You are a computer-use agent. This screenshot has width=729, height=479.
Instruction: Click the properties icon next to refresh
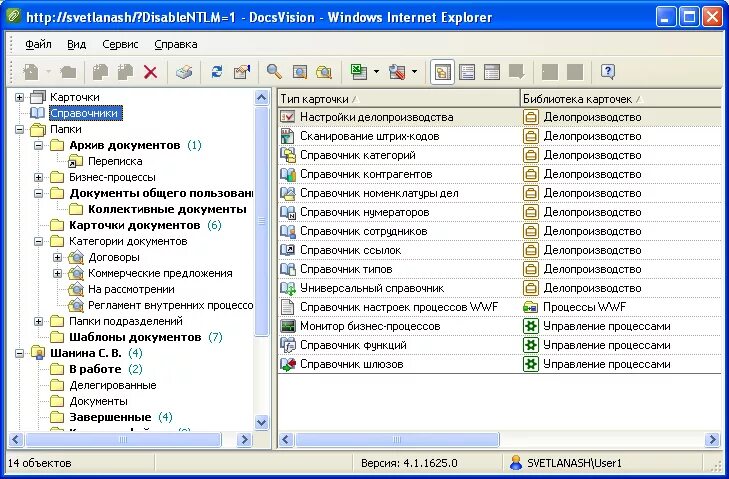(242, 72)
